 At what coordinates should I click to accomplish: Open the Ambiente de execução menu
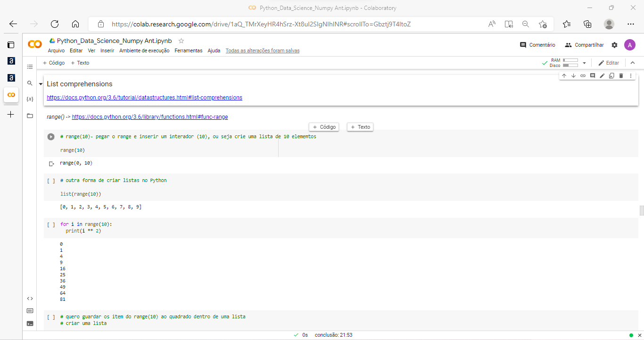144,50
